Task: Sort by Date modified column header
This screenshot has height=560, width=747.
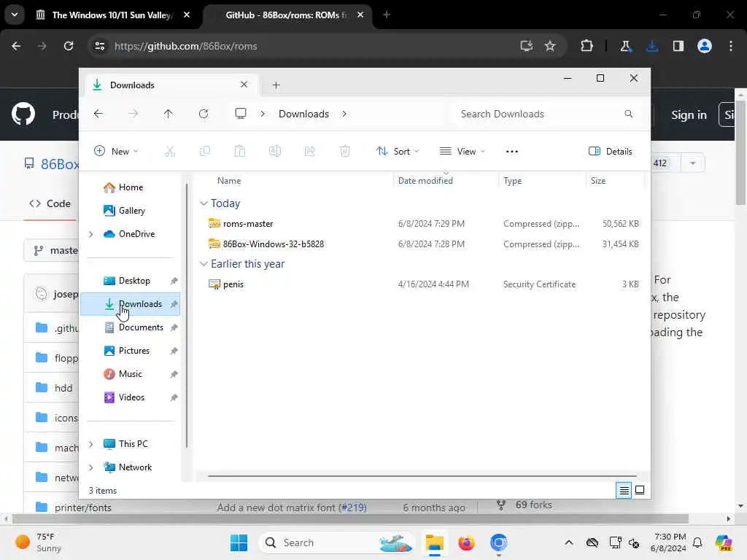Action: coord(425,181)
